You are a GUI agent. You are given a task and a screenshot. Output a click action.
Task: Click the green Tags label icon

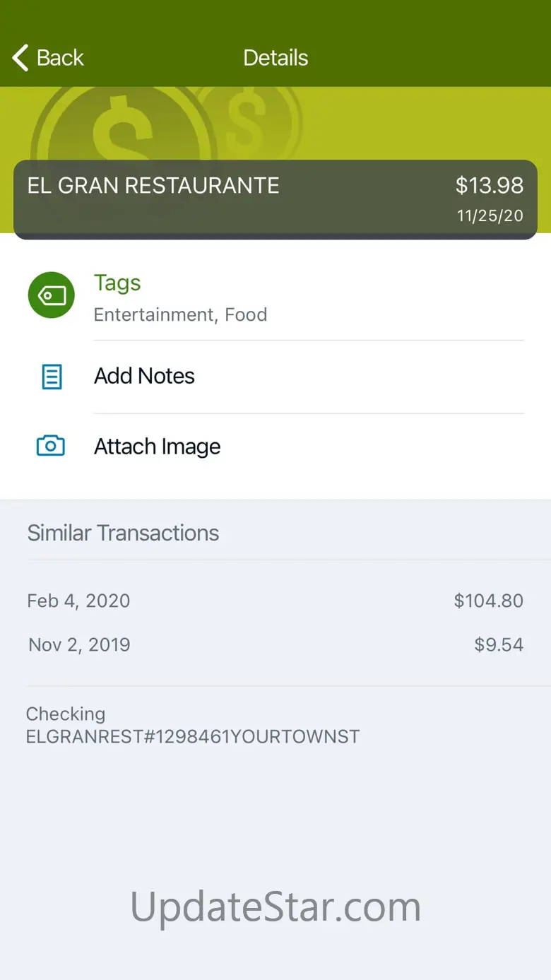[x=52, y=295]
